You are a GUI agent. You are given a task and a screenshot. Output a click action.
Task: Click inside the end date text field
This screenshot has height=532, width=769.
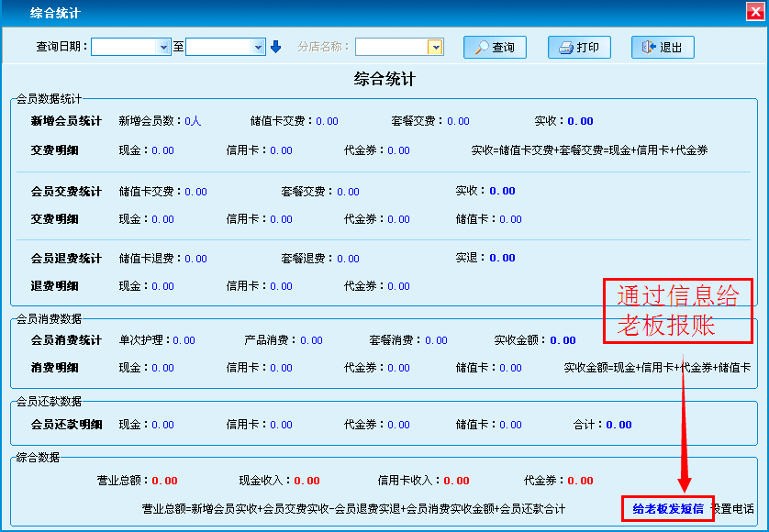point(218,47)
